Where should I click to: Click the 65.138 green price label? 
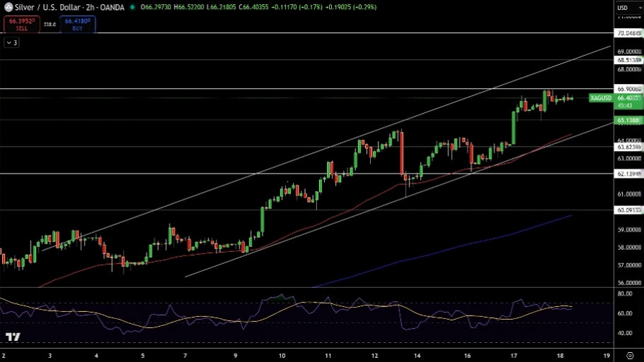628,121
